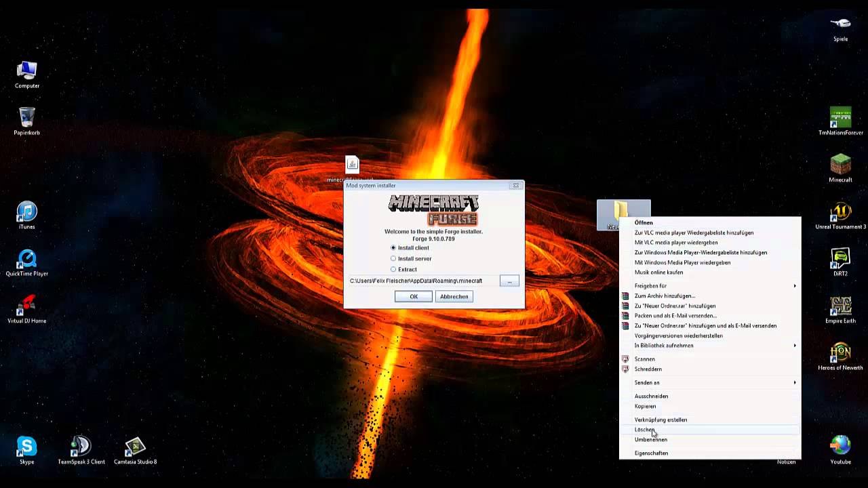
Task: Click Abbrechen in the Forge installer
Action: pos(454,297)
